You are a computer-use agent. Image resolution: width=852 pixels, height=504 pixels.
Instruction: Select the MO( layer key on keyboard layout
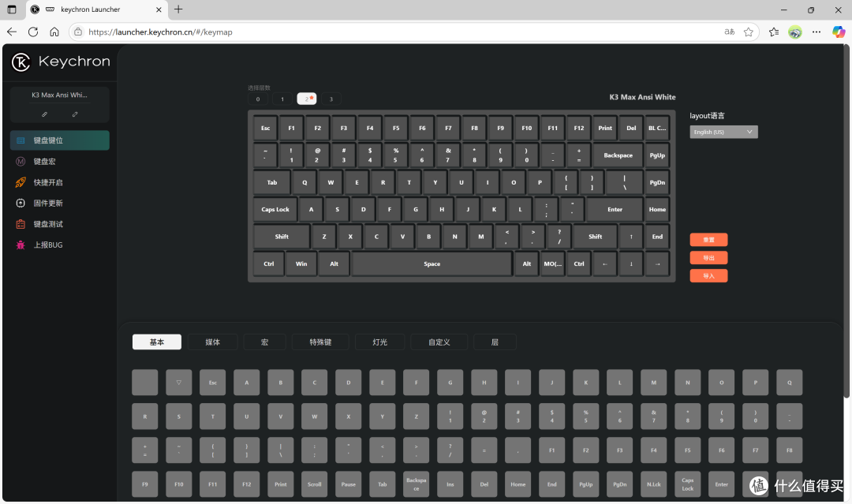(x=552, y=264)
